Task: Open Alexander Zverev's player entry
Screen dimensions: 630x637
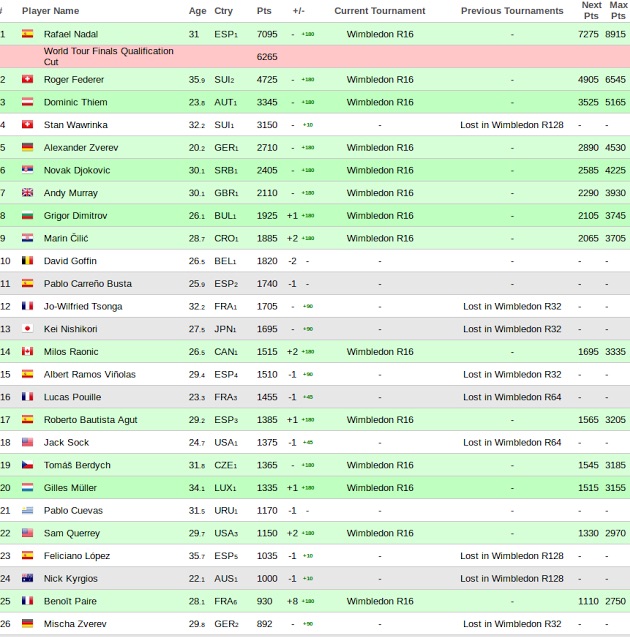Action: (81, 147)
